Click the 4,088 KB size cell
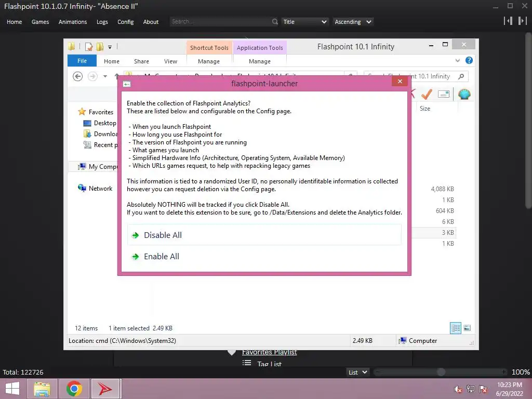 442,189
